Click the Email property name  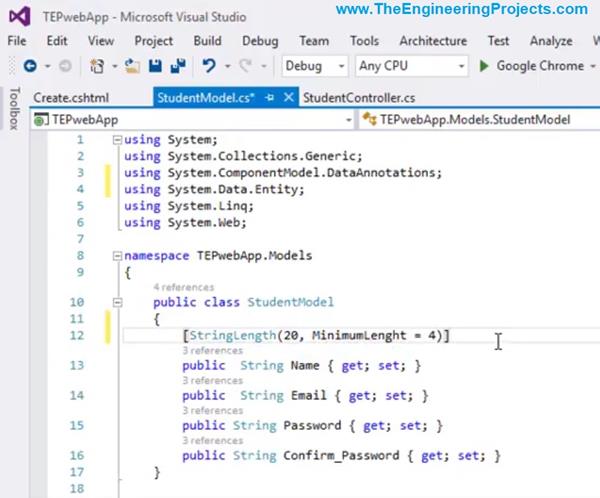309,395
